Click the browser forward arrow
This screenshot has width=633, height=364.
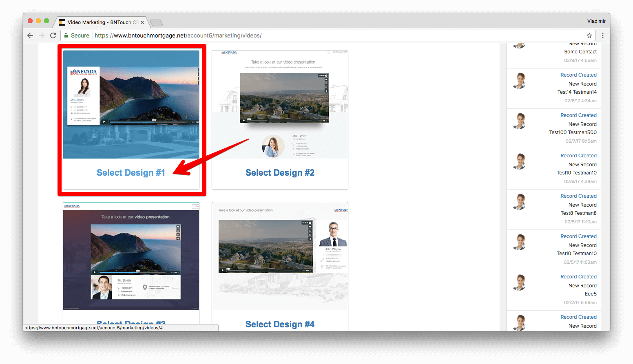click(42, 35)
